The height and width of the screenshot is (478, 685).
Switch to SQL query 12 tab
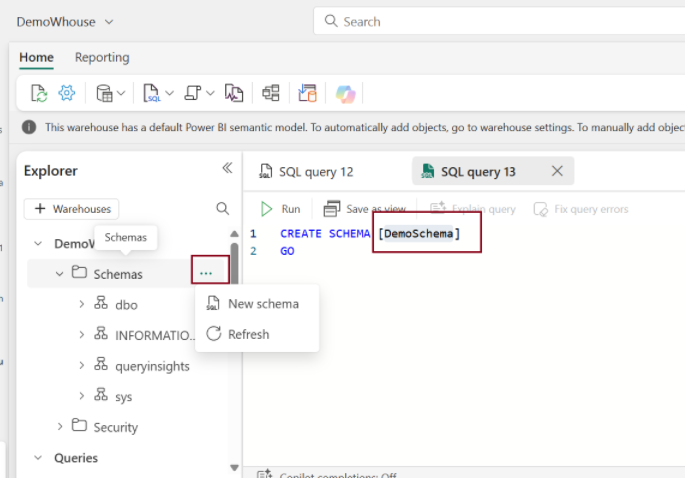click(306, 172)
